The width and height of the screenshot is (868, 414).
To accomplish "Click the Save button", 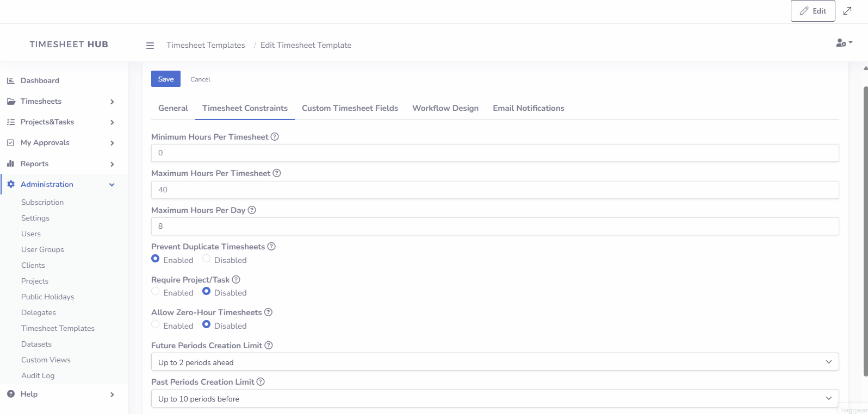I will [x=165, y=79].
